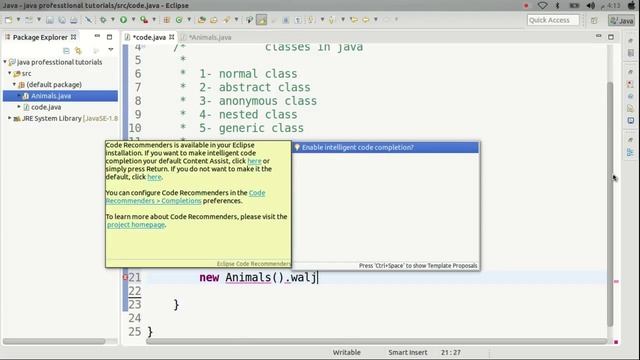The width and height of the screenshot is (640, 360).
Task: Click second 'here' link after default, click
Action: click(154, 177)
